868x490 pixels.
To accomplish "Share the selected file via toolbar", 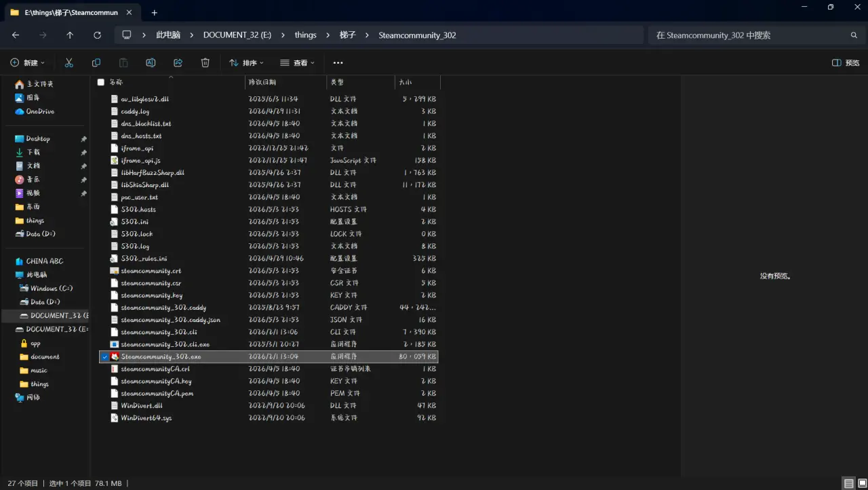I will 178,62.
